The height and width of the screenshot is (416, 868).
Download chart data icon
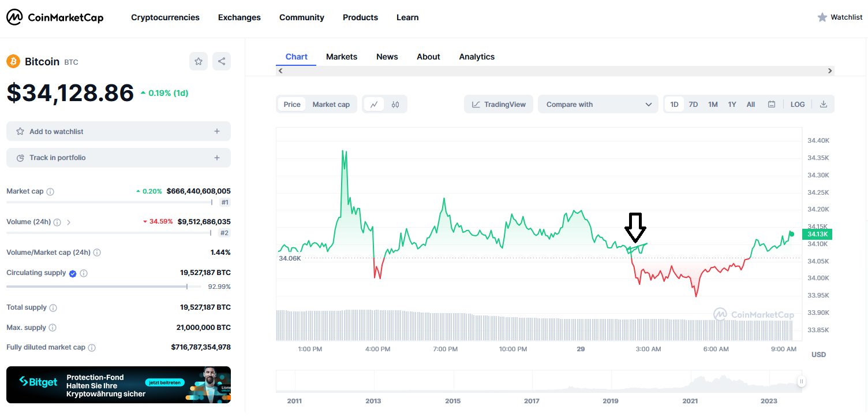(x=824, y=105)
